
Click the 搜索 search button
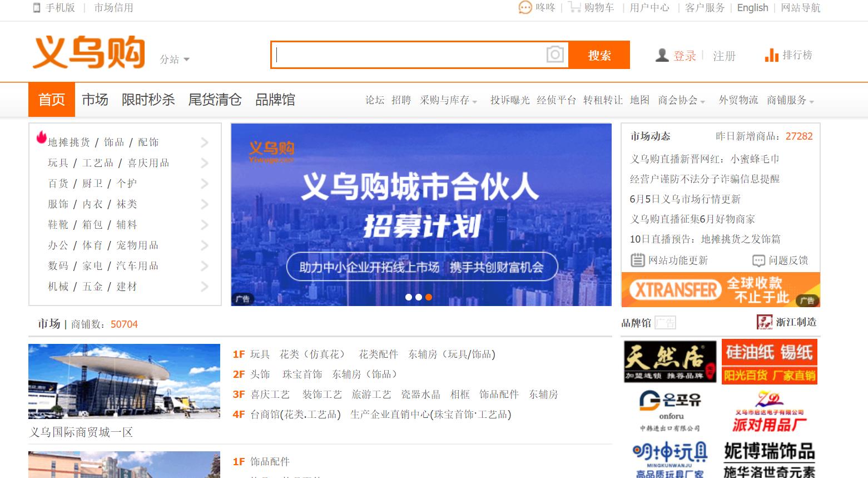598,55
